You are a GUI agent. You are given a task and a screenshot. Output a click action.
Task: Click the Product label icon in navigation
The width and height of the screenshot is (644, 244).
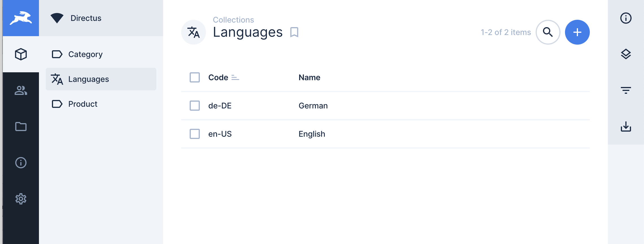coord(57,104)
